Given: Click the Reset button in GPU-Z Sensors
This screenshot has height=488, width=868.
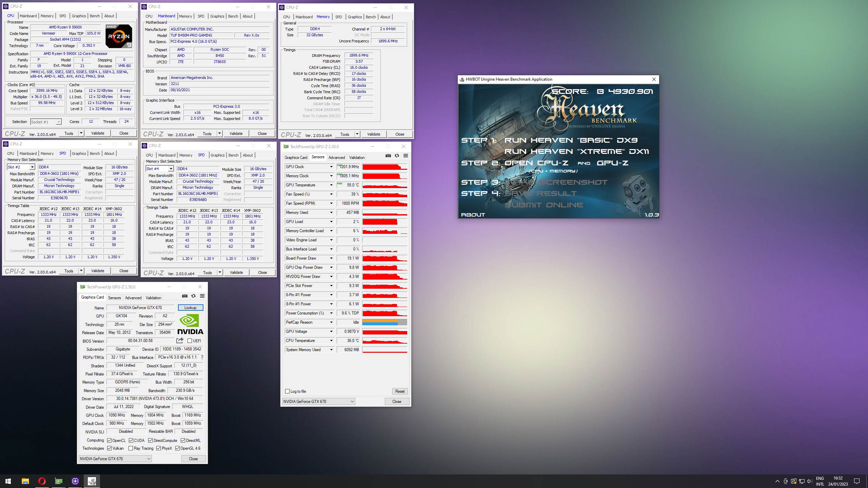Looking at the screenshot, I should pos(400,391).
